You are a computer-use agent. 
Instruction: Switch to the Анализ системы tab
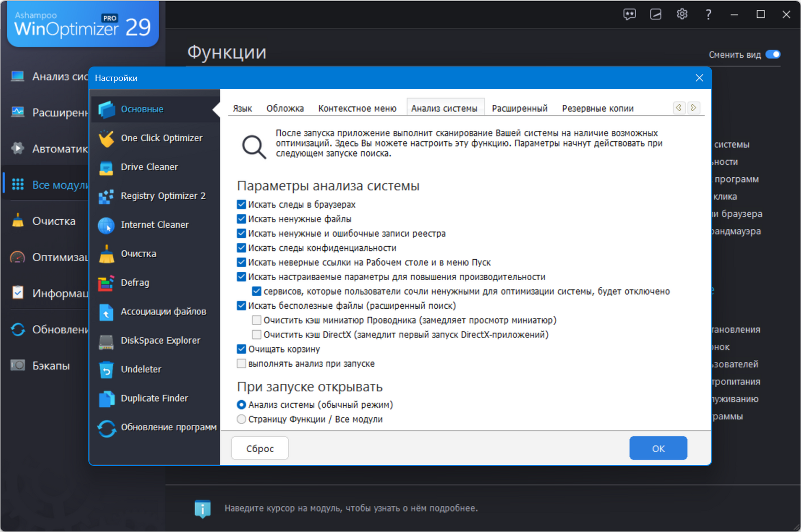point(445,108)
